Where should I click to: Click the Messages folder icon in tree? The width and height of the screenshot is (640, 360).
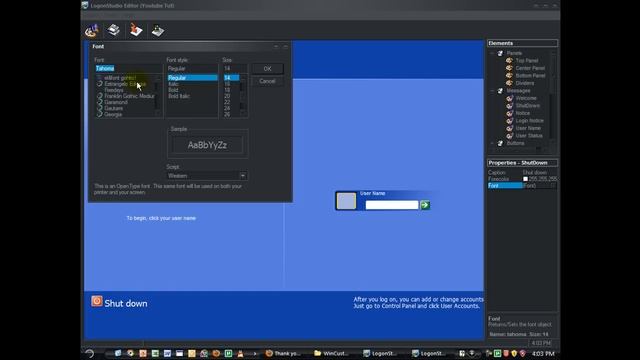500,91
